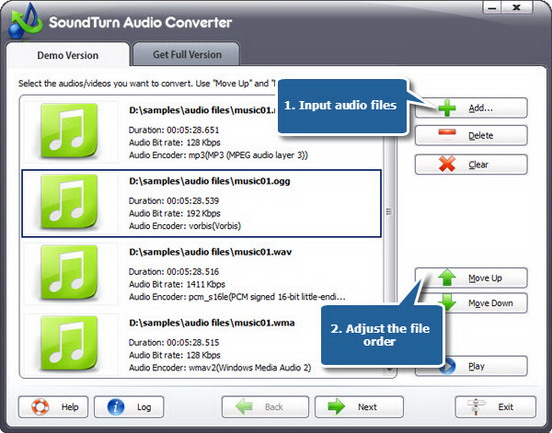Click the Play button label
552x433 pixels.
[x=476, y=366]
